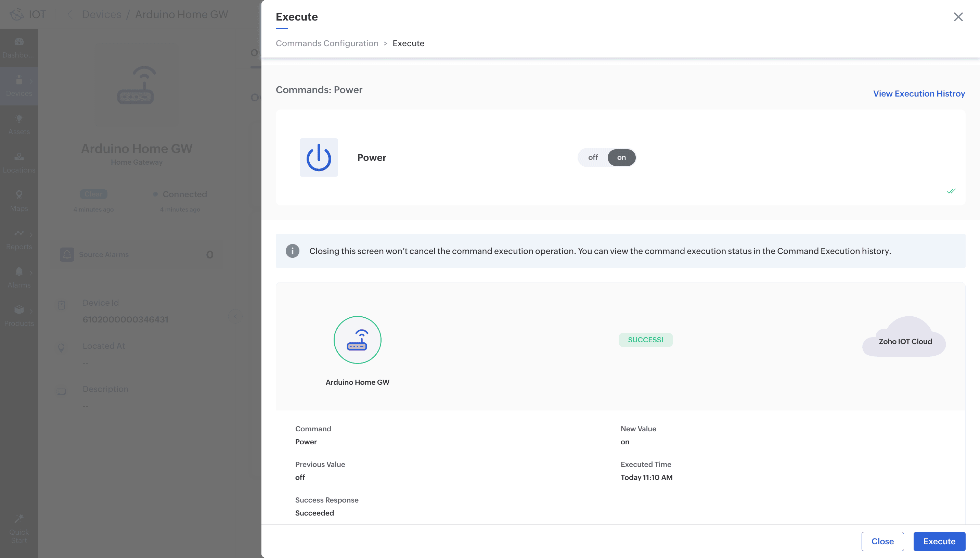Viewport: 980px width, 558px height.
Task: Click the blue Power command icon
Action: [x=319, y=157]
